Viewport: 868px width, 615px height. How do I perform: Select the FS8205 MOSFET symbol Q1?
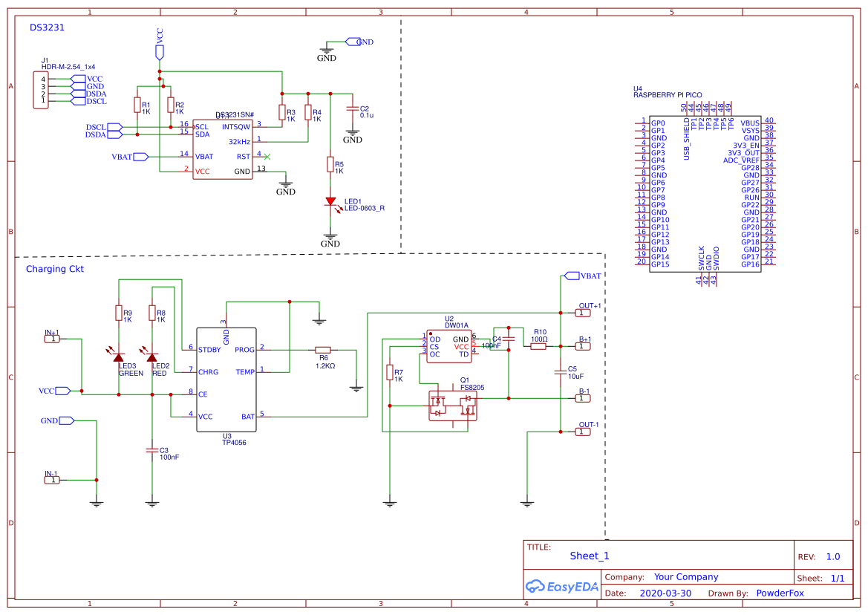453,405
